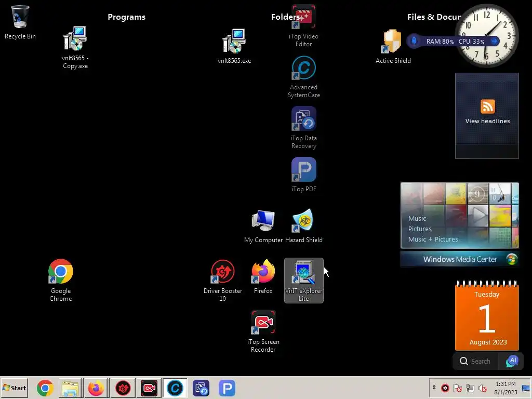The image size is (532, 399).
Task: Show hidden system tray icons
Action: (x=434, y=388)
